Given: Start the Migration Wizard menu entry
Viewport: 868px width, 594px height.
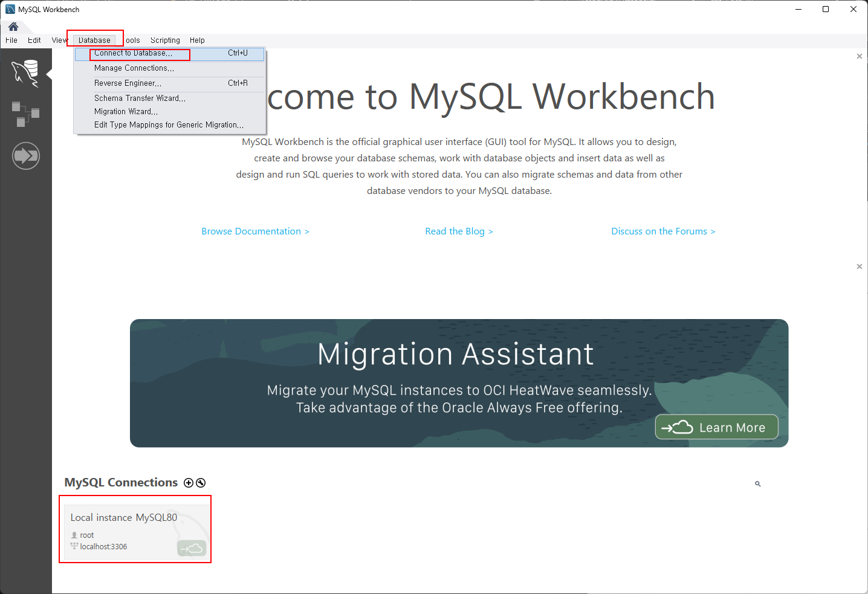Looking at the screenshot, I should click(x=170, y=111).
